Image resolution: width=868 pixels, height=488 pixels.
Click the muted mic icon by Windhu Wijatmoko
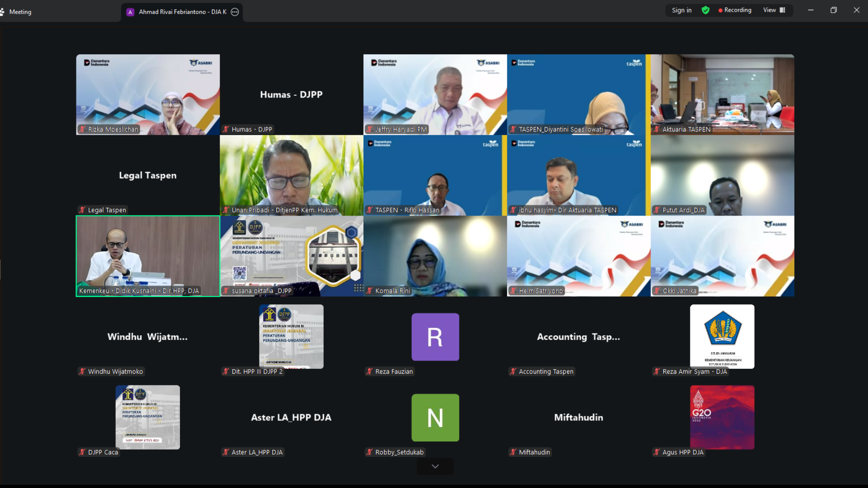82,371
